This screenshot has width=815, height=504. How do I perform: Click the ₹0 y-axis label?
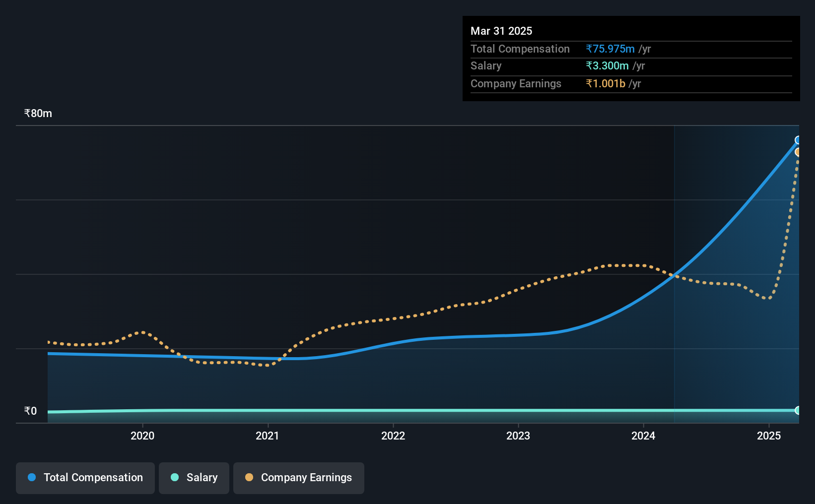tap(30, 411)
